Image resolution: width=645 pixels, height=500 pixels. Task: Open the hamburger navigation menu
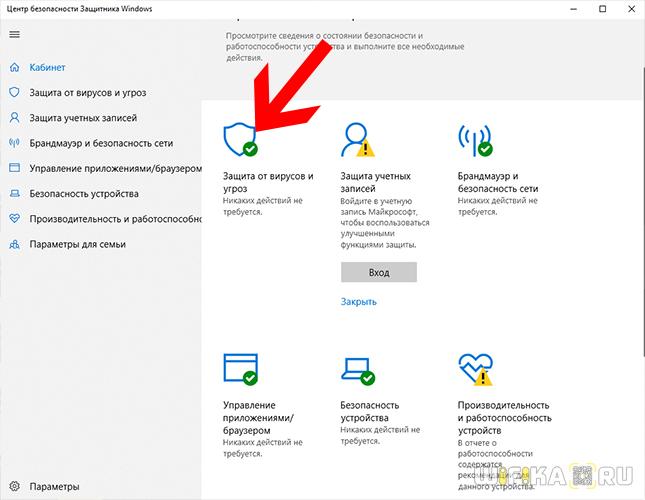pyautogui.click(x=14, y=34)
